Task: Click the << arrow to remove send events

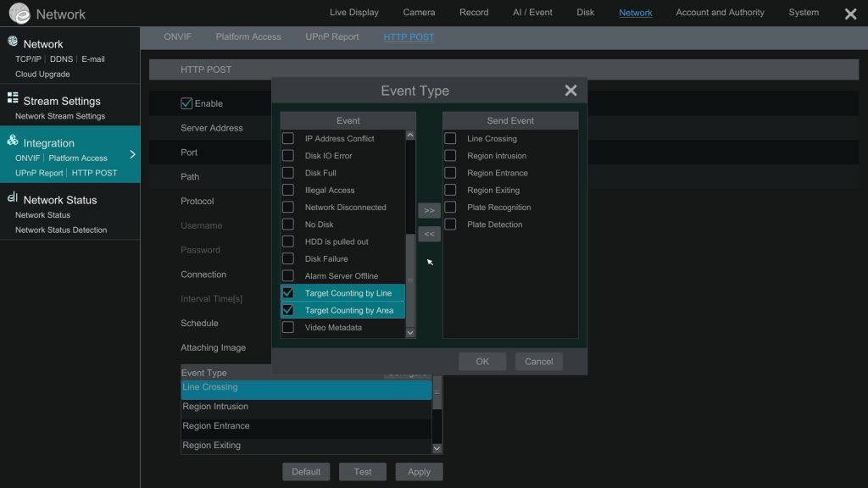Action: click(x=429, y=233)
